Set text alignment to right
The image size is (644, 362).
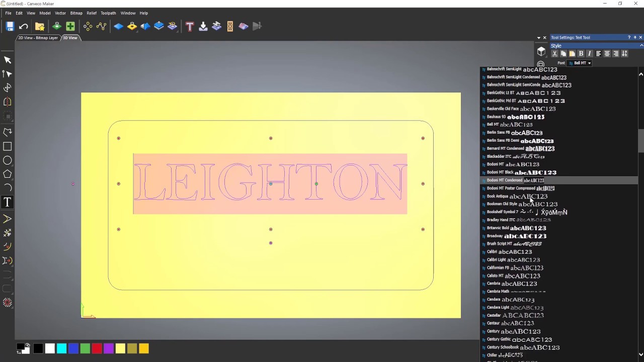(616, 54)
